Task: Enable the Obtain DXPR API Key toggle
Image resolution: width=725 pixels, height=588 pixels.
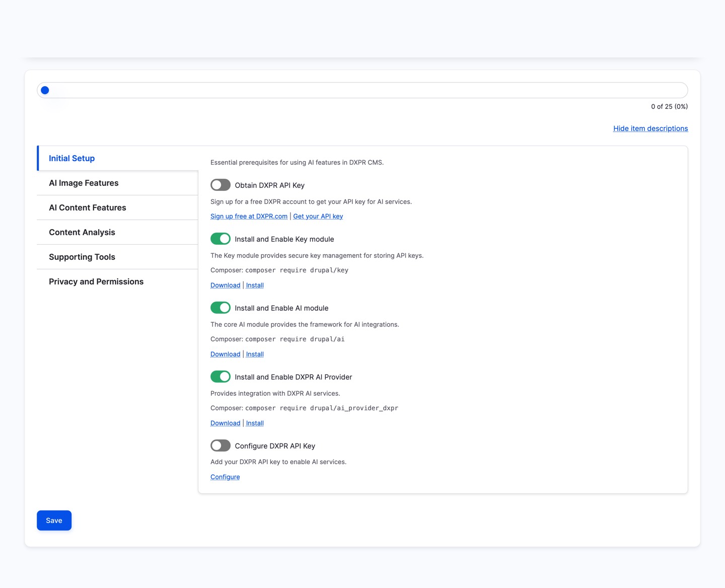Action: pos(221,185)
